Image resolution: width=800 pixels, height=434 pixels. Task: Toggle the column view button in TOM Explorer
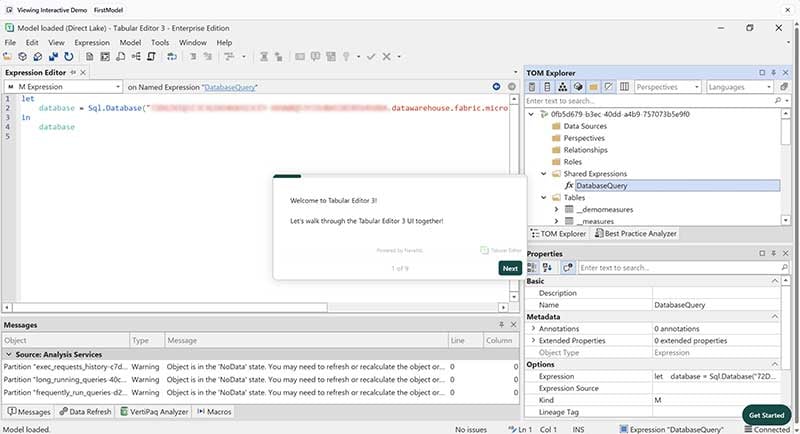624,87
